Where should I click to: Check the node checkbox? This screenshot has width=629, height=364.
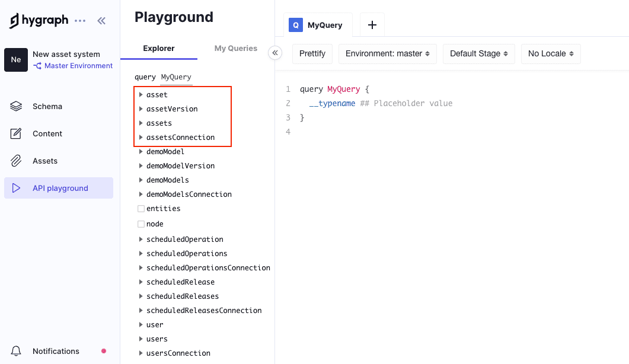(141, 223)
